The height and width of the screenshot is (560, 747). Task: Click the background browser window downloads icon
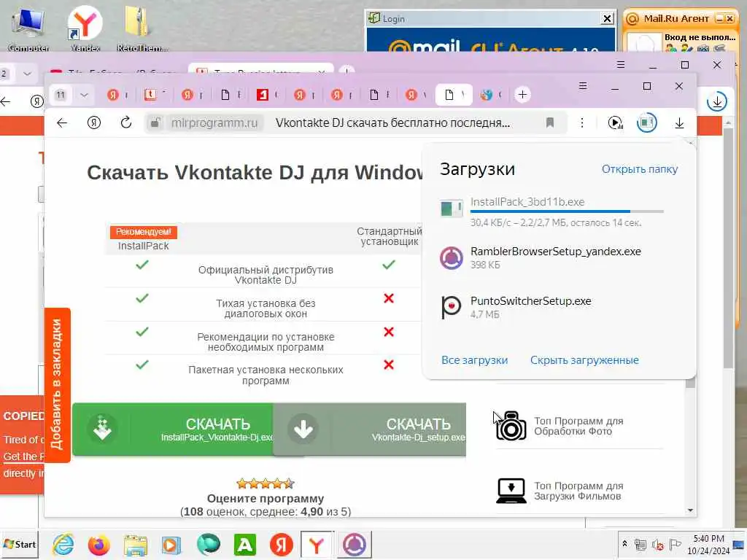717,101
